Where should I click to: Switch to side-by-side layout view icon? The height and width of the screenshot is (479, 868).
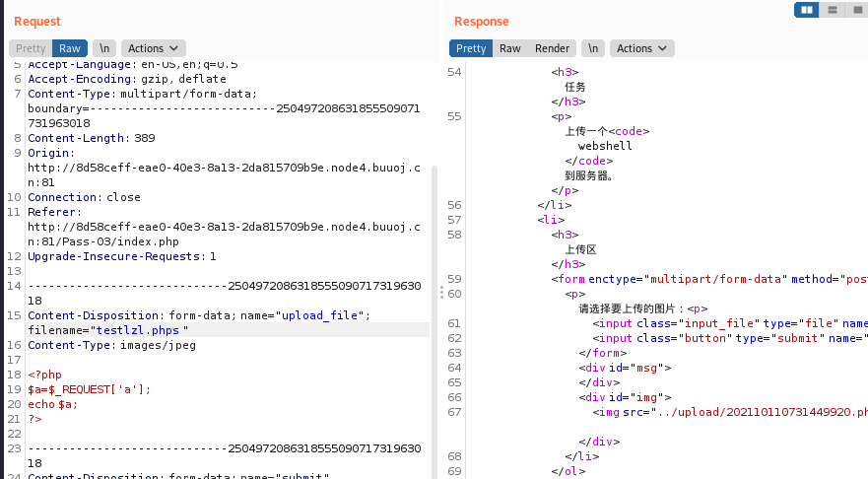click(807, 10)
